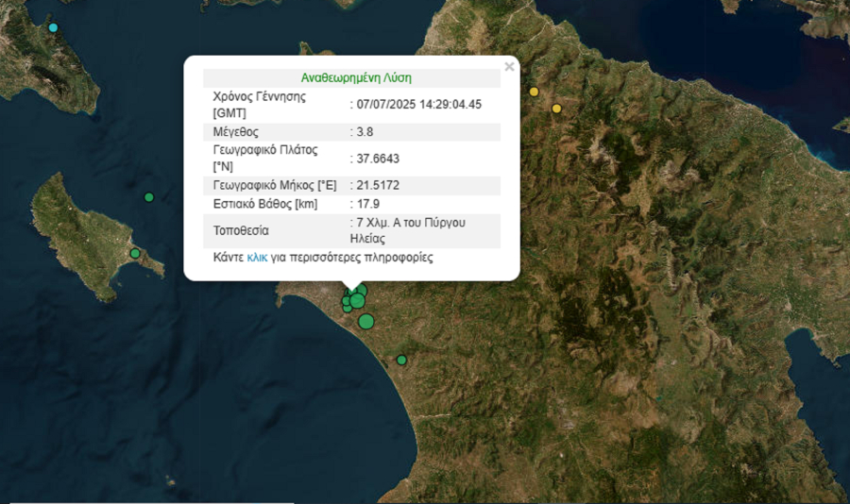Click the 'Μέγεθος' label in popup
The height and width of the screenshot is (504, 850).
coord(236,131)
